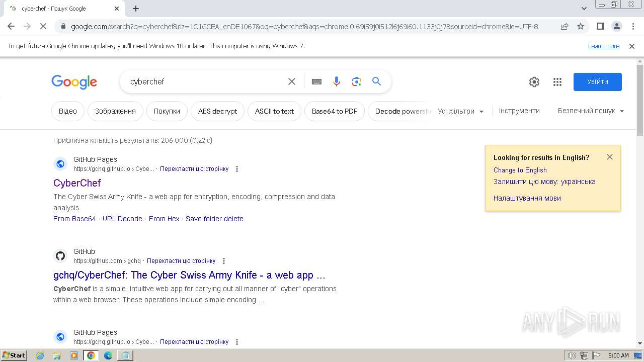The image size is (644, 362).
Task: Open more options for bottom GitHub Pages result
Action: 237,342
